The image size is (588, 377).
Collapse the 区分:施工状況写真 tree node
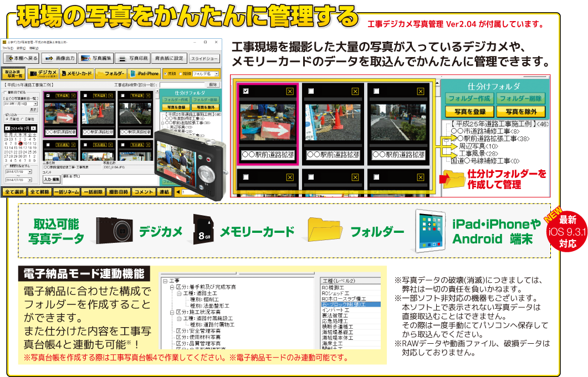point(172,312)
